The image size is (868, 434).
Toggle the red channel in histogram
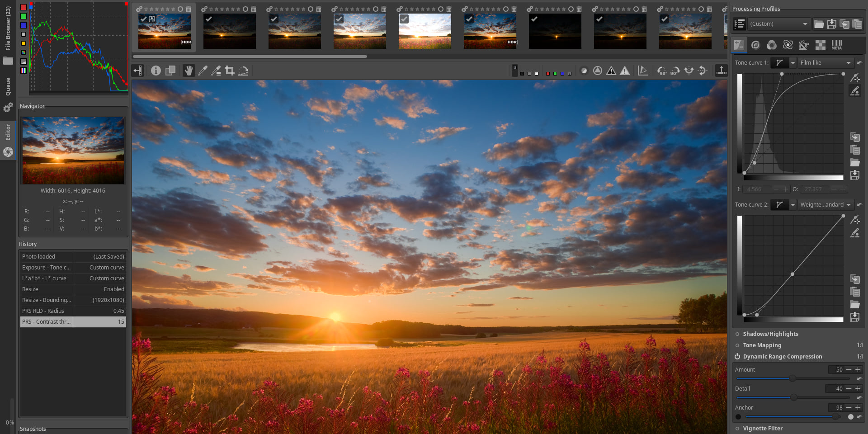(24, 7)
